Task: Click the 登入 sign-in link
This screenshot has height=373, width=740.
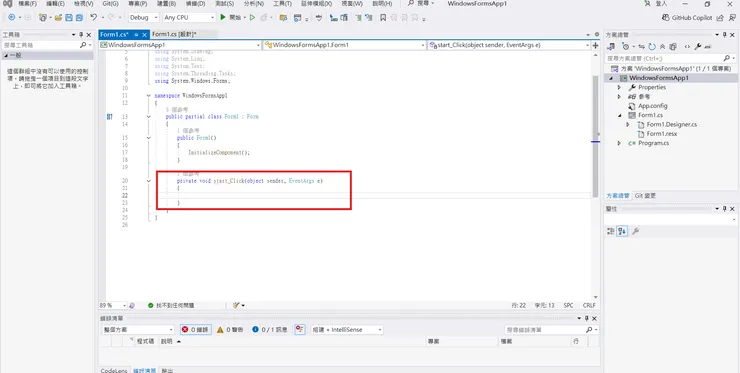Action: pyautogui.click(x=661, y=4)
